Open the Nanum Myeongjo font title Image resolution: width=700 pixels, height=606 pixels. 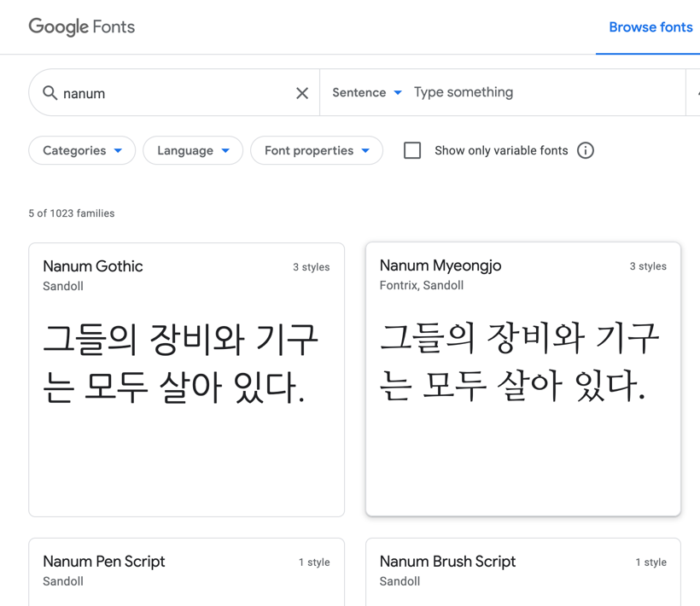(440, 265)
